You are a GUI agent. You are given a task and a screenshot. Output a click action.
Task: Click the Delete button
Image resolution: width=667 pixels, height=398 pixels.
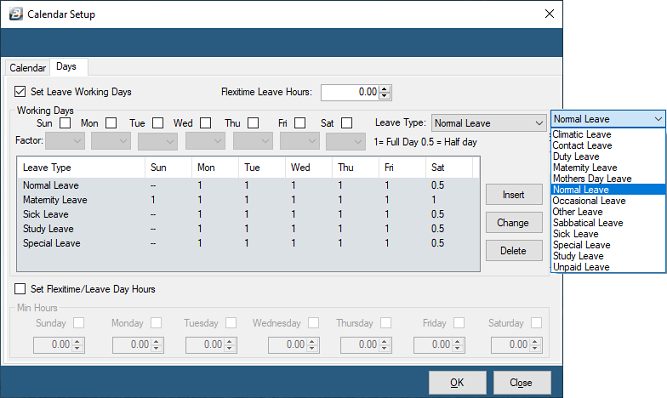click(514, 250)
